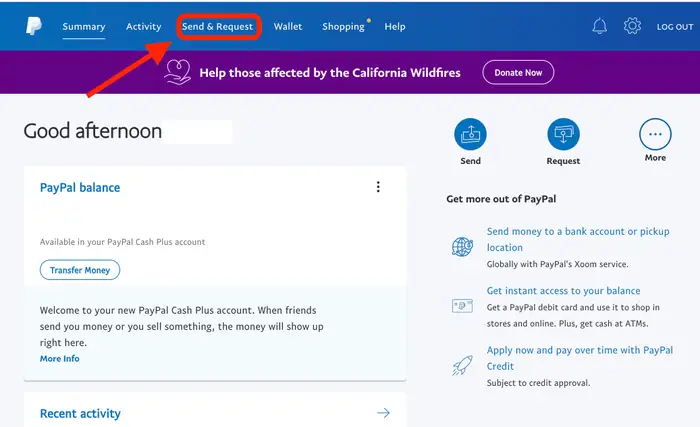Click the LOG OUT link

click(675, 27)
